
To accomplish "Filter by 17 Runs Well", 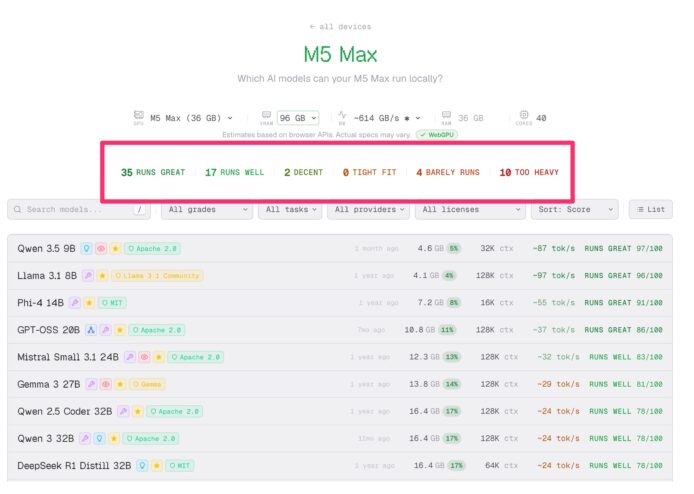I will (x=234, y=172).
